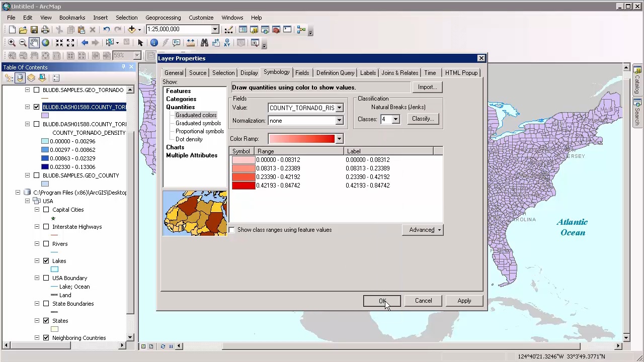The height and width of the screenshot is (362, 644).
Task: Click the Full Extent globe icon
Action: [x=45, y=43]
